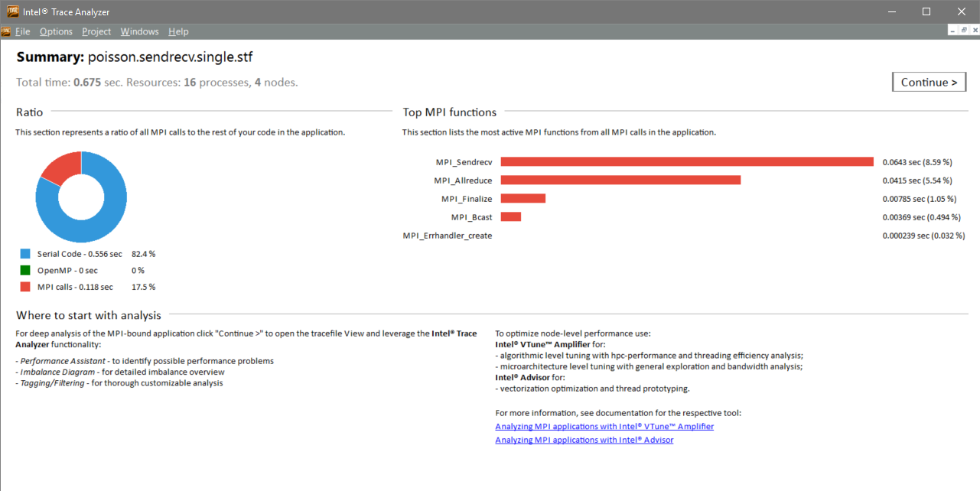The width and height of the screenshot is (980, 491).
Task: Click the MPI calls - 0.118 sec text
Action: click(x=75, y=288)
